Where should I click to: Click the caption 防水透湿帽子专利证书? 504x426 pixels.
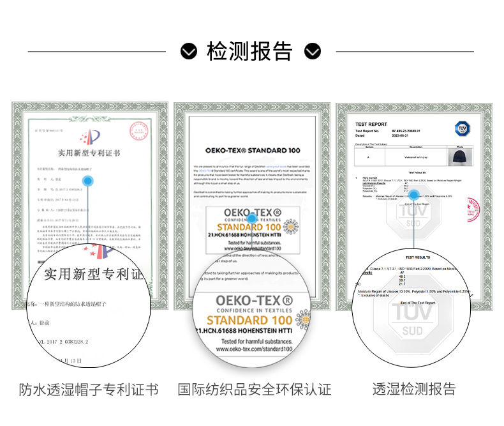pyautogui.click(x=89, y=390)
